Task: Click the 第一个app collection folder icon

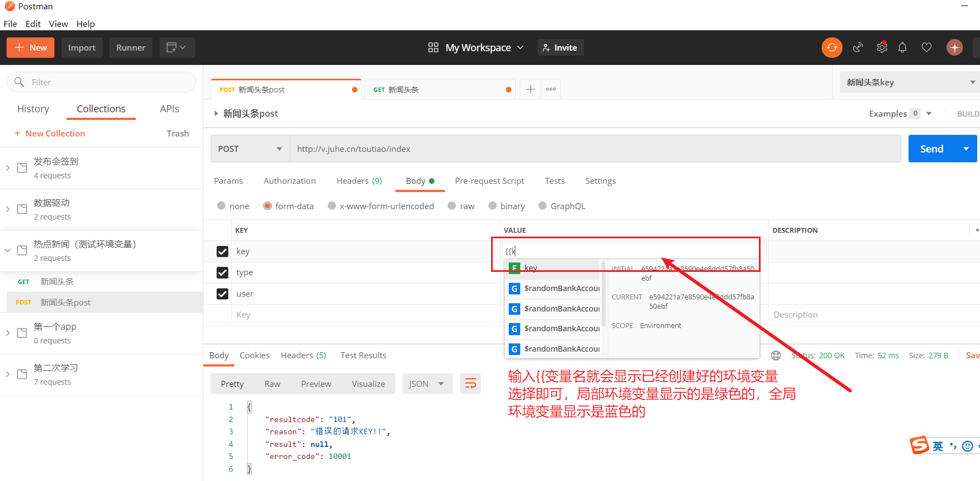Action: 22,333
